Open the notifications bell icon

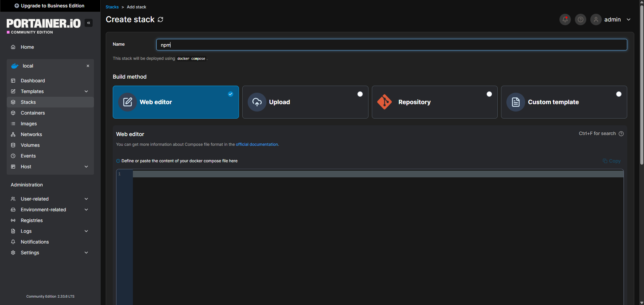click(x=565, y=19)
